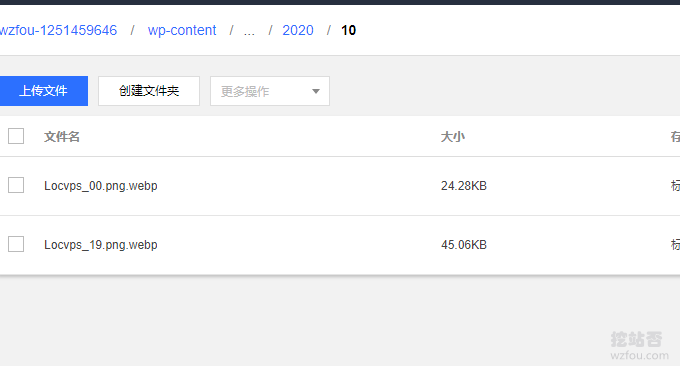Viewport: 680px width, 366px height.
Task: Open file Locvps_19.png.webp
Action: click(x=101, y=245)
